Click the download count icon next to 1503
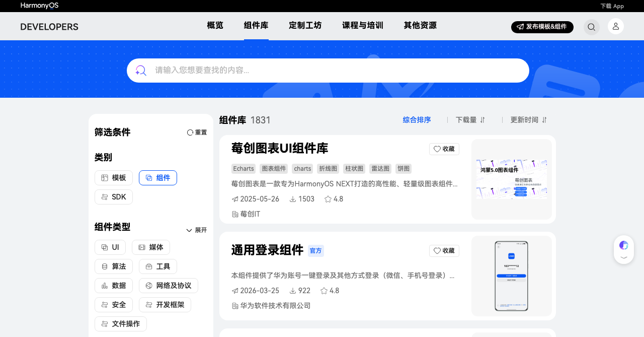Image resolution: width=644 pixels, height=337 pixels. (x=293, y=199)
